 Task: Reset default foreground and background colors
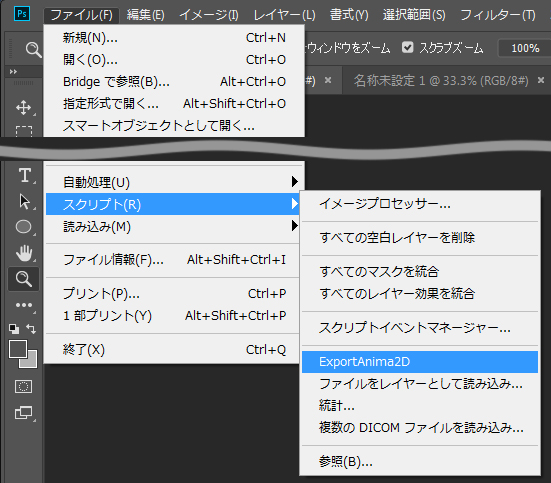pyautogui.click(x=14, y=329)
